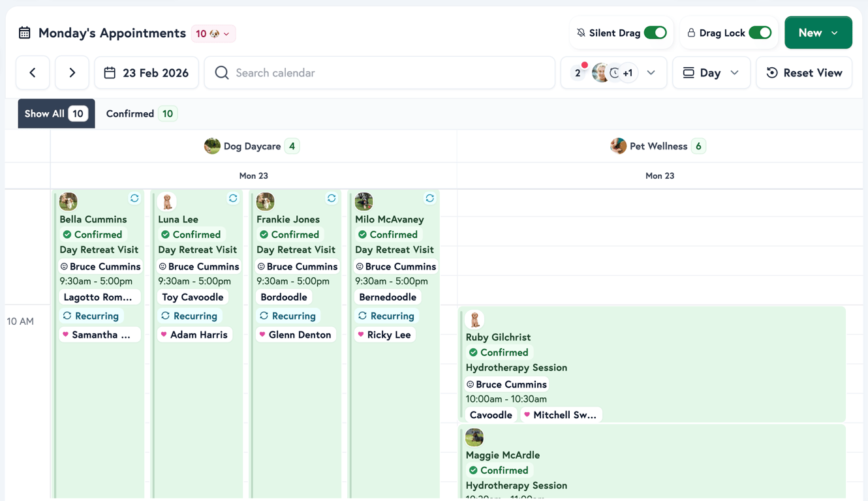Select the Show All tab
The height and width of the screenshot is (501, 868).
coord(56,113)
